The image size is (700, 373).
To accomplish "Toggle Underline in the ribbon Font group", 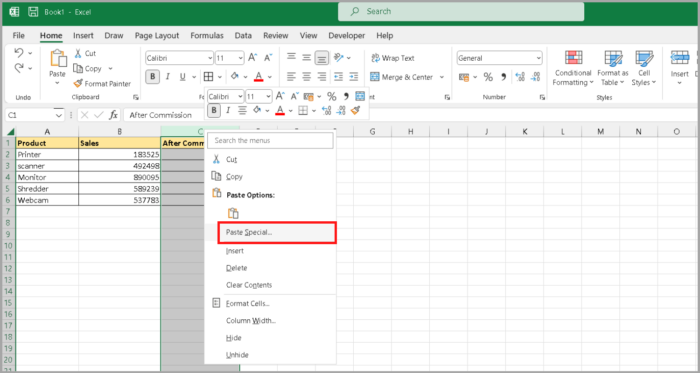I will 182,77.
